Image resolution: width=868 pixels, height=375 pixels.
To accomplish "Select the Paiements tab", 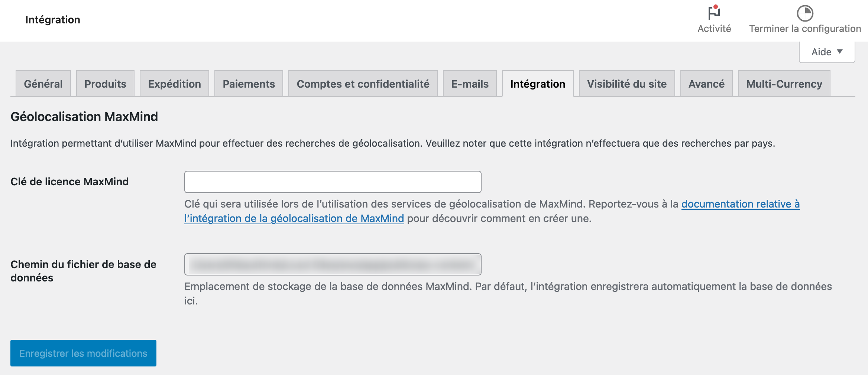I will click(249, 84).
